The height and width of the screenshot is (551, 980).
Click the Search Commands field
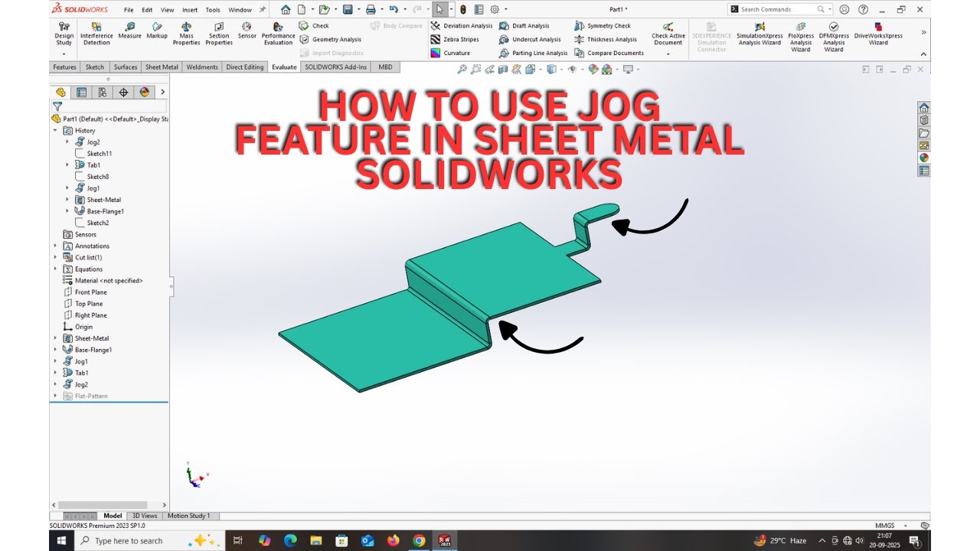(779, 9)
